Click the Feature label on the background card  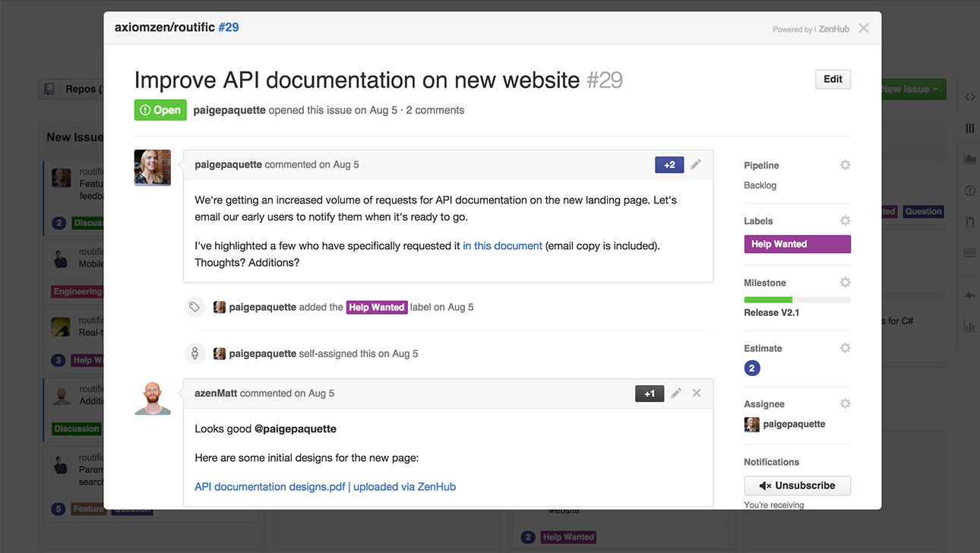point(87,509)
